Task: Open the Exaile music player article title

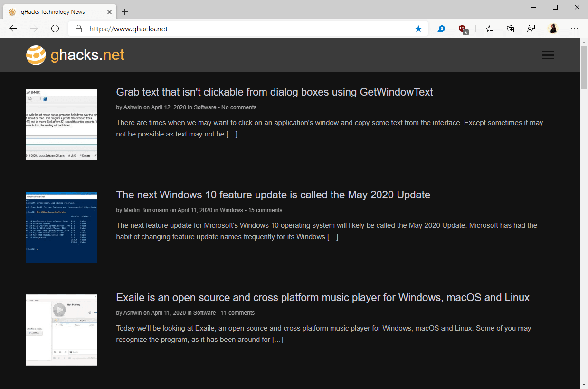Action: click(323, 297)
